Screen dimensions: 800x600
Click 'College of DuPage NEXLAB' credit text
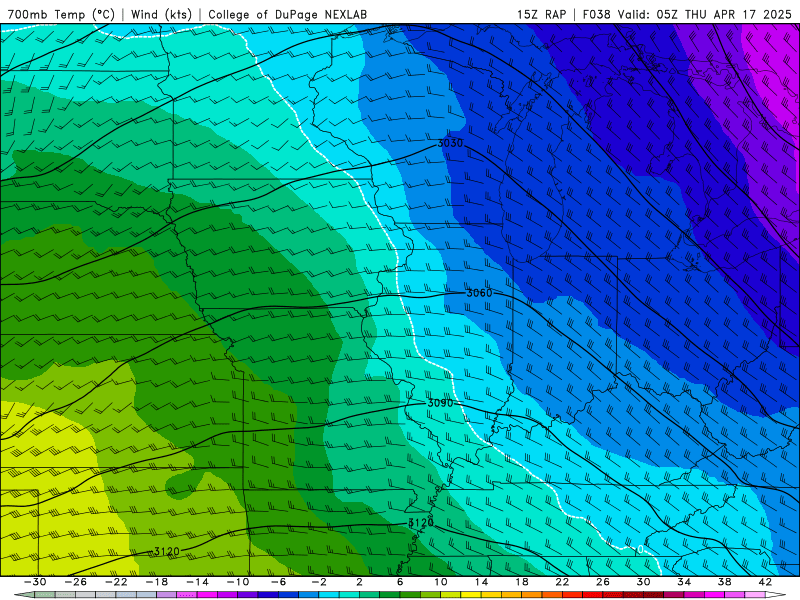(x=287, y=14)
